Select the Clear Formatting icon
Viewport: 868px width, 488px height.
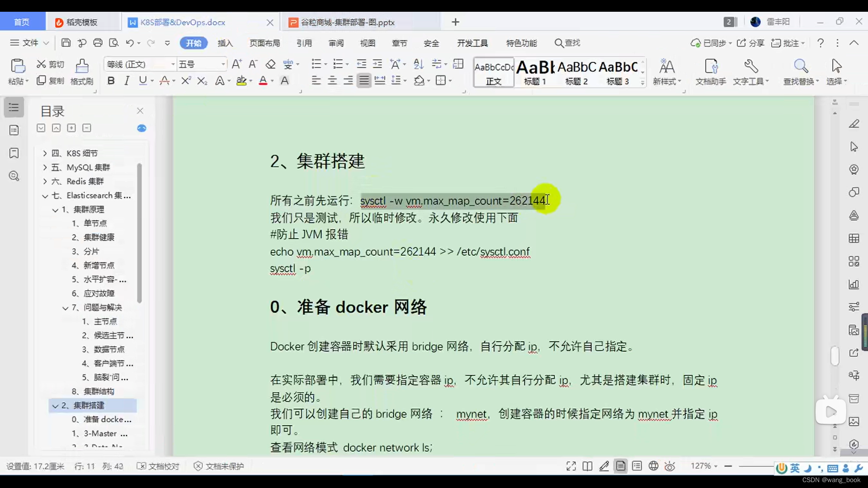(270, 64)
